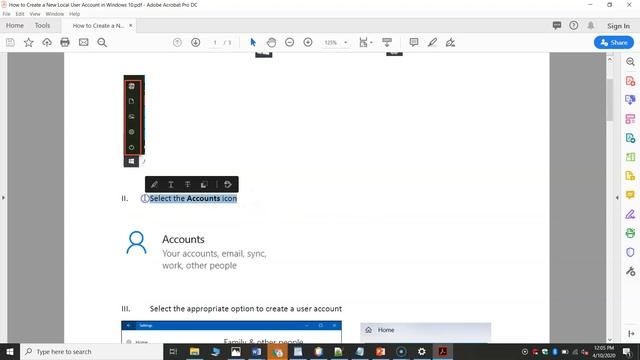
Task: Zoom in with plus button
Action: point(308,42)
